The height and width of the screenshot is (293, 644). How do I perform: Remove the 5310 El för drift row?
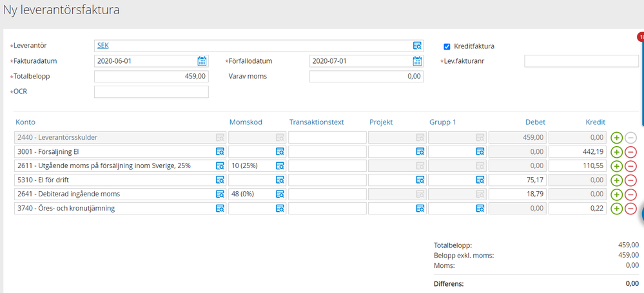coord(631,180)
